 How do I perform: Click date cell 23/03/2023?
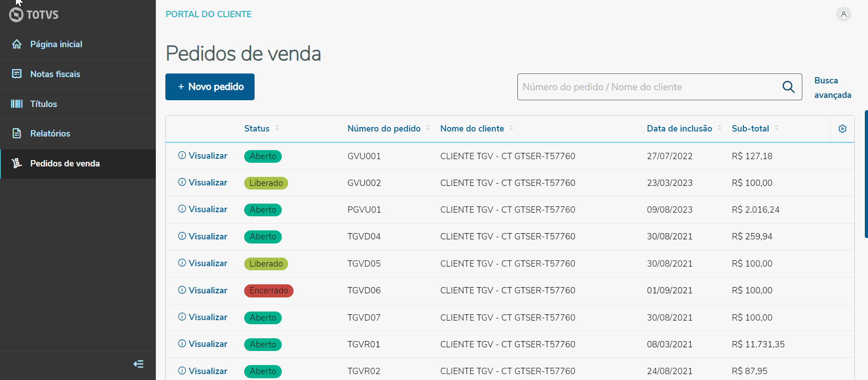(670, 183)
